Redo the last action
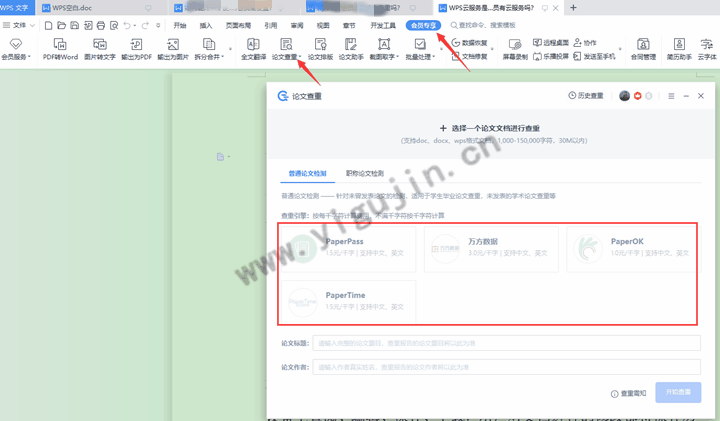 (145, 25)
